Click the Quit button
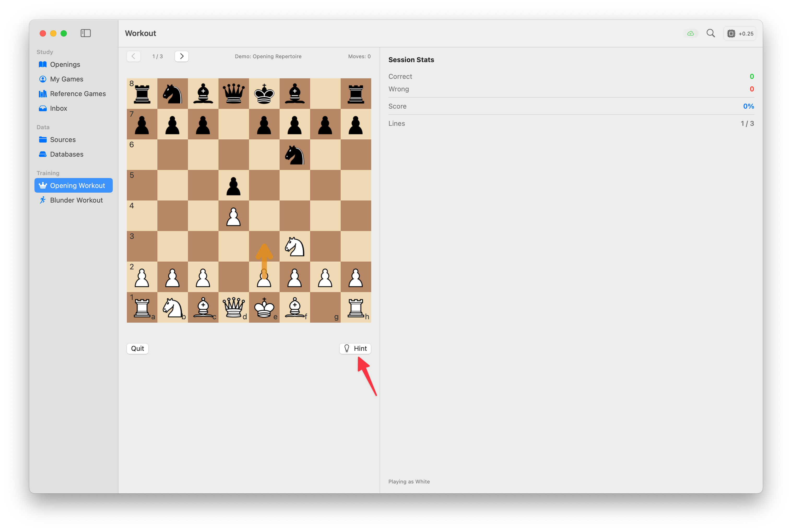This screenshot has width=792, height=532. (137, 348)
